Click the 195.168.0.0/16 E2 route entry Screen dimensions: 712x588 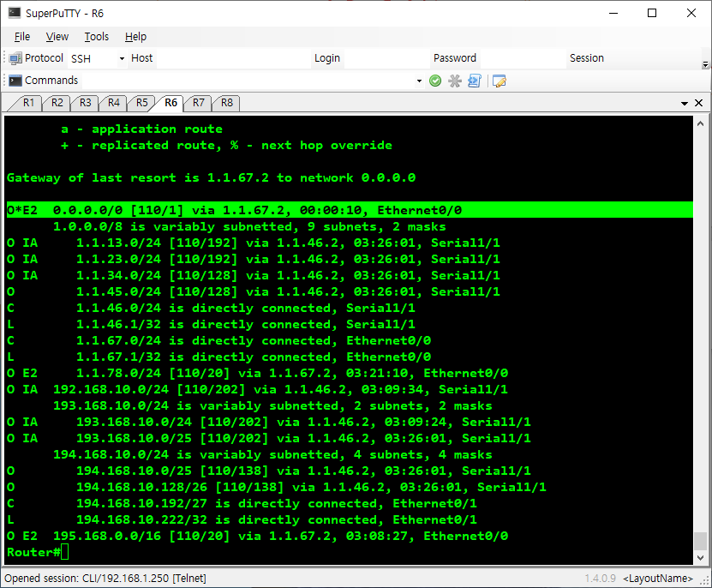pos(257,536)
